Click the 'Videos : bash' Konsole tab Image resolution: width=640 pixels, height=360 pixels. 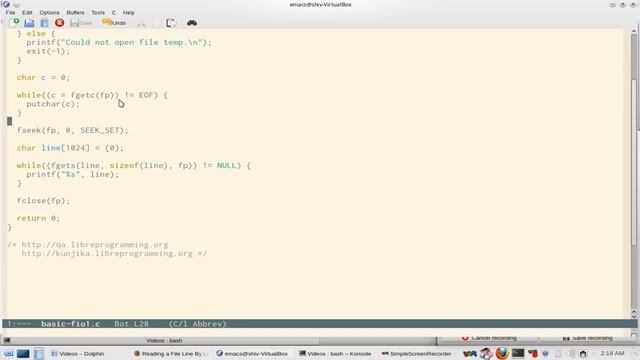[x=164, y=340]
